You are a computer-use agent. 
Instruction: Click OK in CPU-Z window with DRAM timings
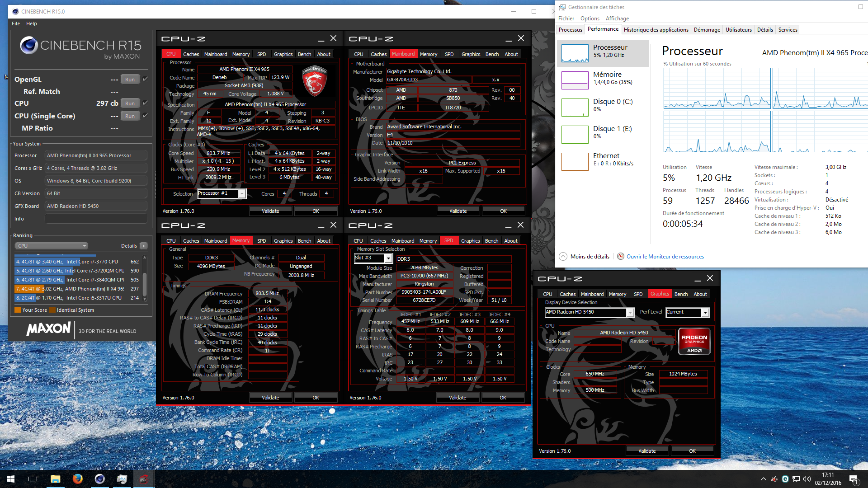coord(316,398)
